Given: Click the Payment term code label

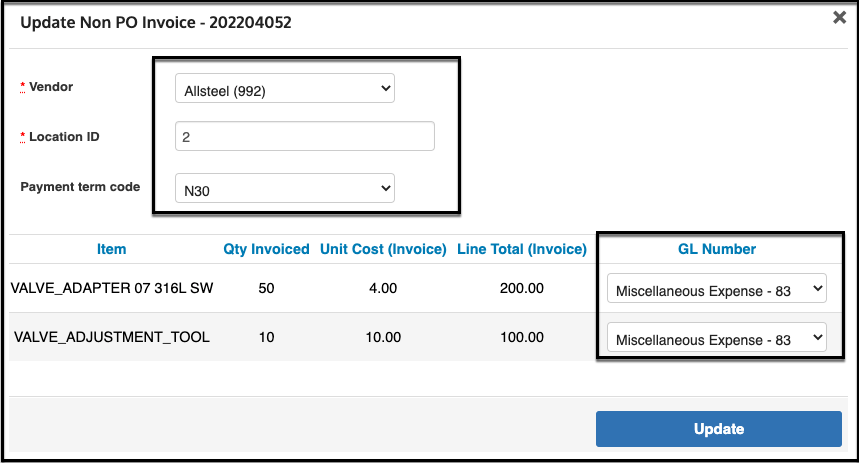Looking at the screenshot, I should 80,187.
